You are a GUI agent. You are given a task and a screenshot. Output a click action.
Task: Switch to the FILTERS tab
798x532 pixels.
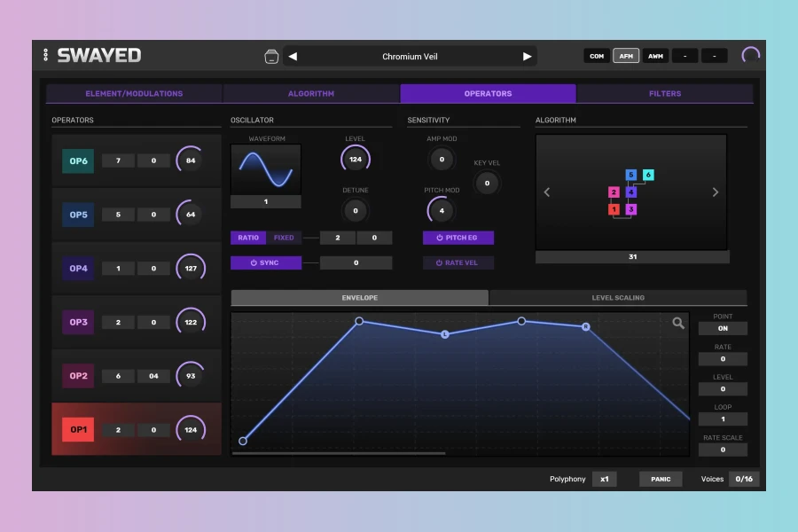coord(664,93)
